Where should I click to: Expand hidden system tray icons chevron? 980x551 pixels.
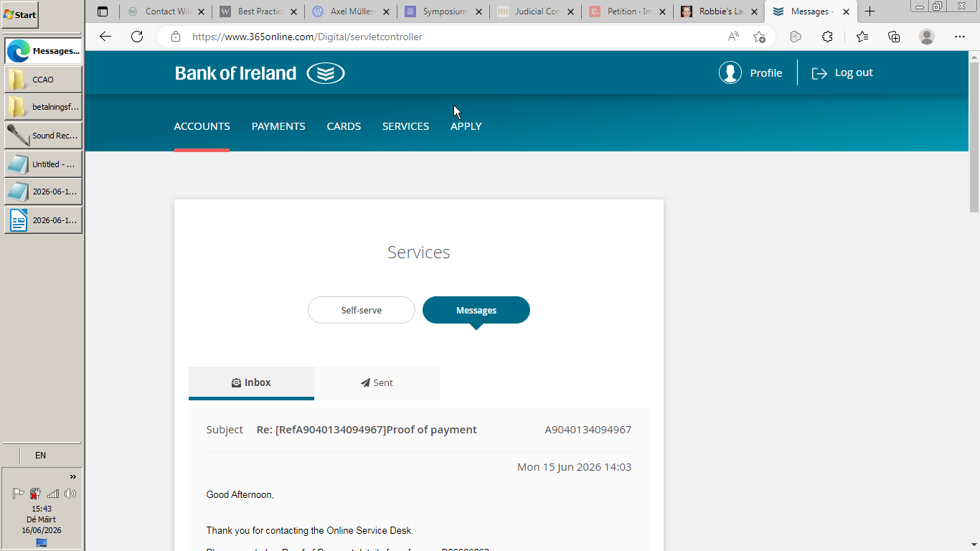tap(72, 476)
